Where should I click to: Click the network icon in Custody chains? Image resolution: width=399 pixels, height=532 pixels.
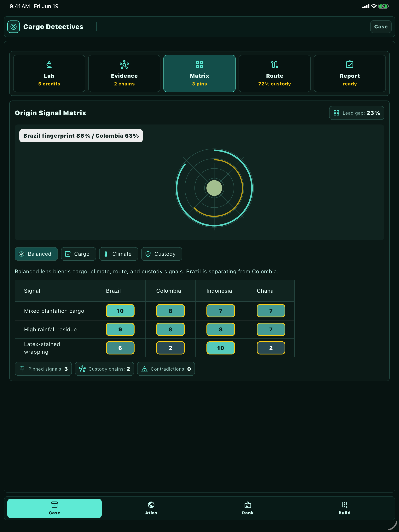coord(82,369)
